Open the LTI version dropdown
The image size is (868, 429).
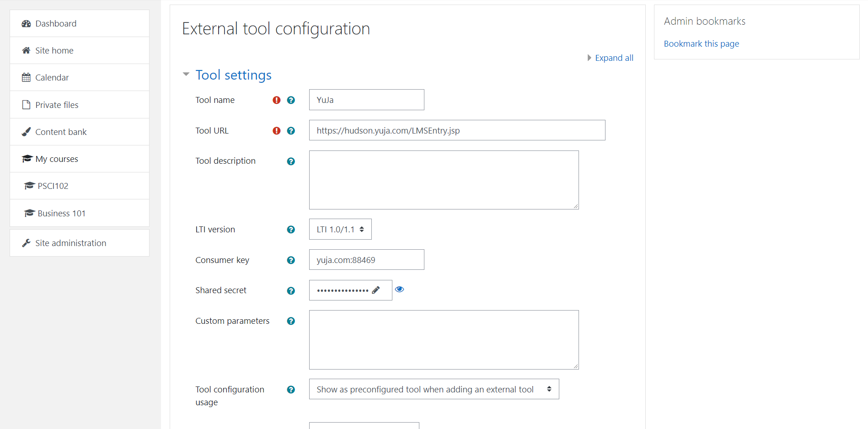[340, 229]
